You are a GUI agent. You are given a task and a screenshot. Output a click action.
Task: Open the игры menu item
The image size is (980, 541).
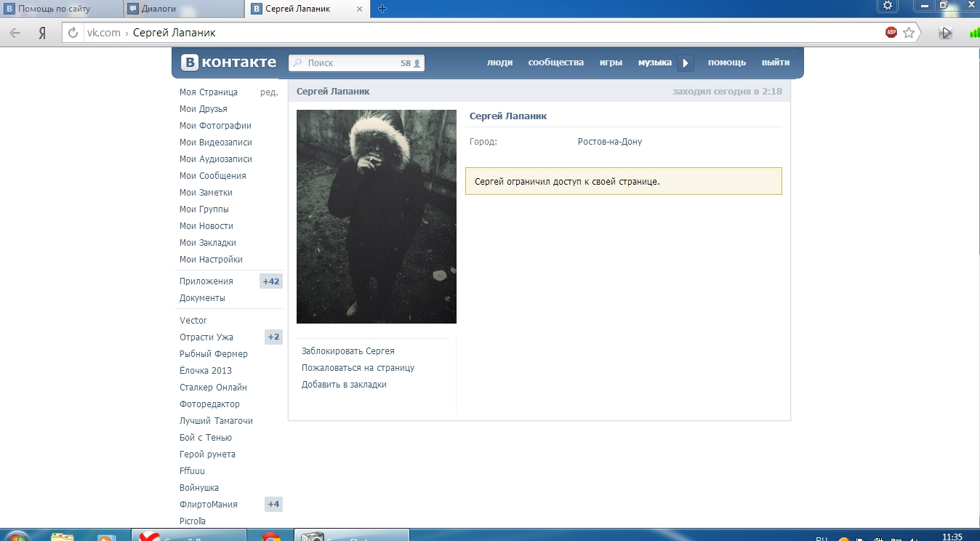(x=611, y=63)
